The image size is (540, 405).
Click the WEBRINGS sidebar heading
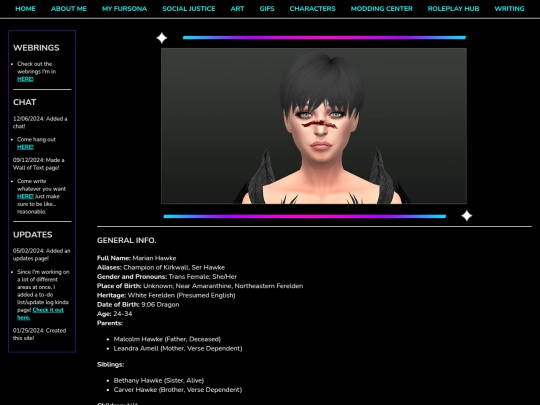tap(36, 48)
